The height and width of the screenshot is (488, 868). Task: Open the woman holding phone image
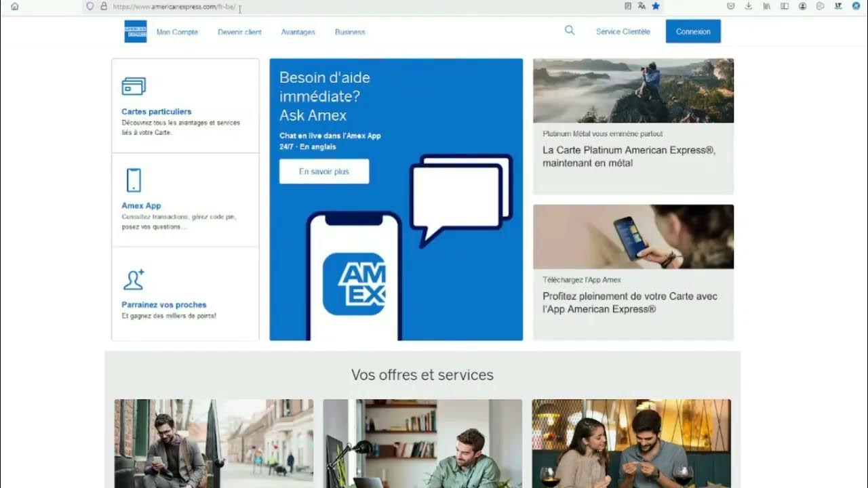pos(633,237)
